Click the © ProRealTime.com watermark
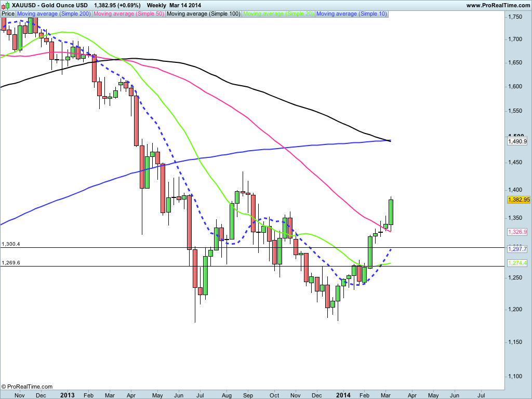 27,387
